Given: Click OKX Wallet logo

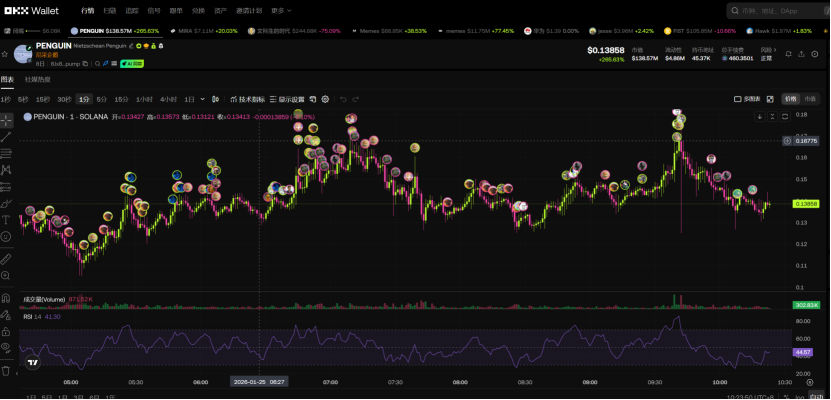Looking at the screenshot, I should [32, 11].
